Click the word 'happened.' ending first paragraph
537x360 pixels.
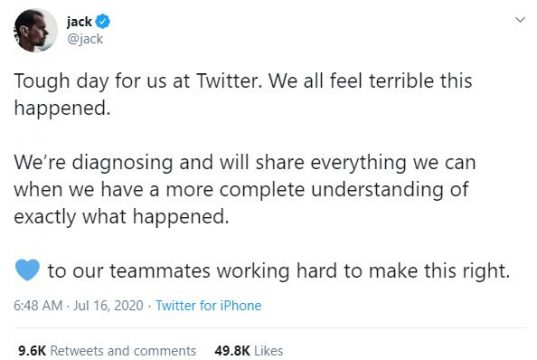point(62,110)
